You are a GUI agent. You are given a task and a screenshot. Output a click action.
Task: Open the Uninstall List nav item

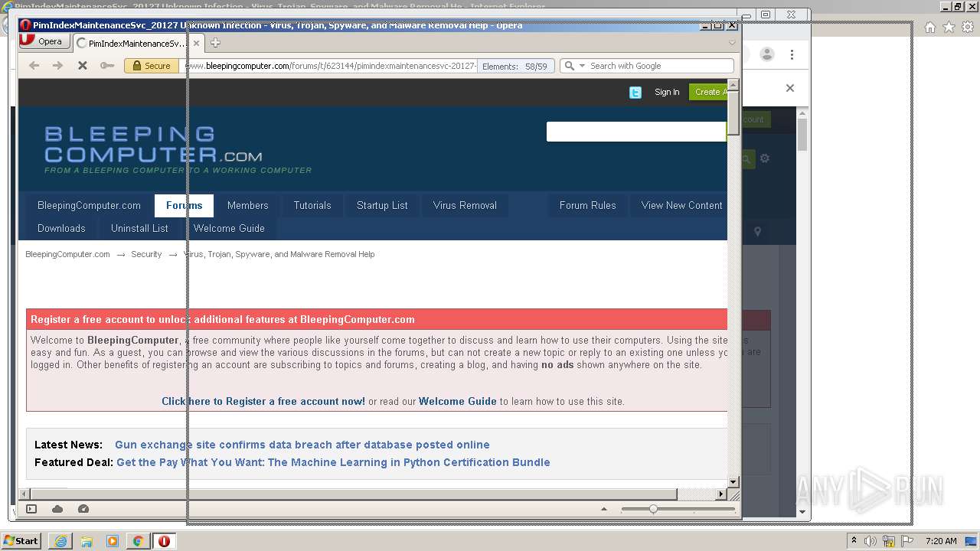tap(139, 228)
